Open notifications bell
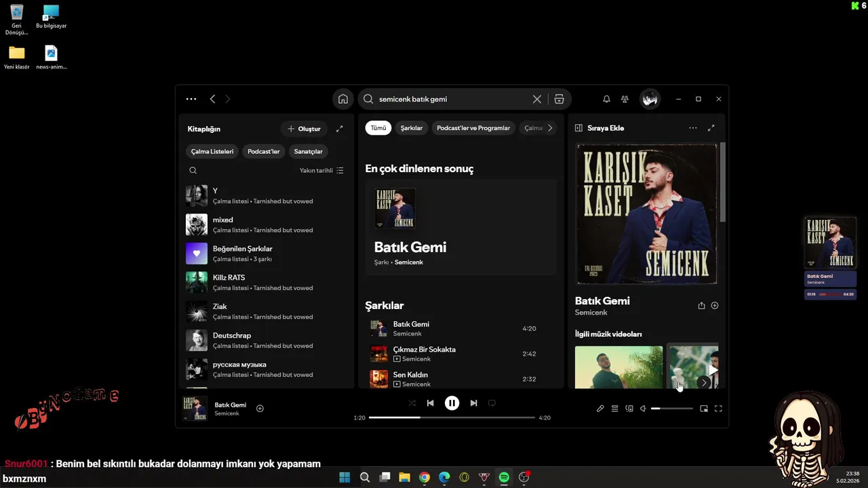Image resolution: width=868 pixels, height=488 pixels. click(x=606, y=99)
